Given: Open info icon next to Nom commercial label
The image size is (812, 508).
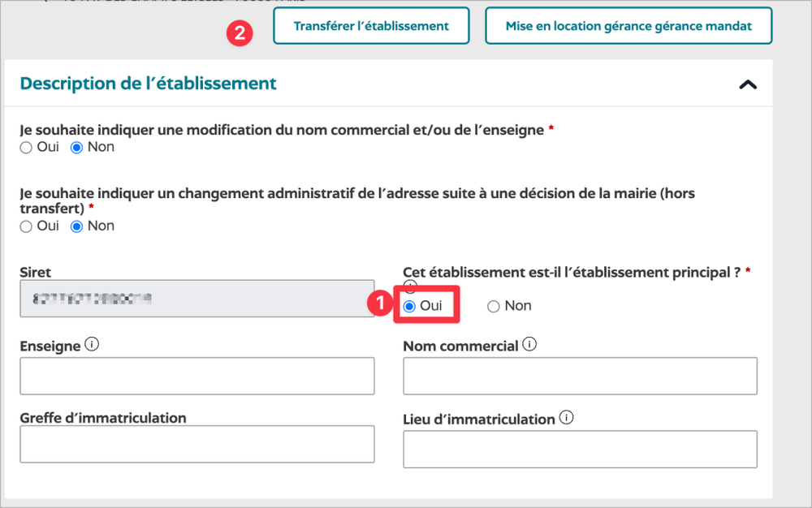Looking at the screenshot, I should pyautogui.click(x=529, y=345).
